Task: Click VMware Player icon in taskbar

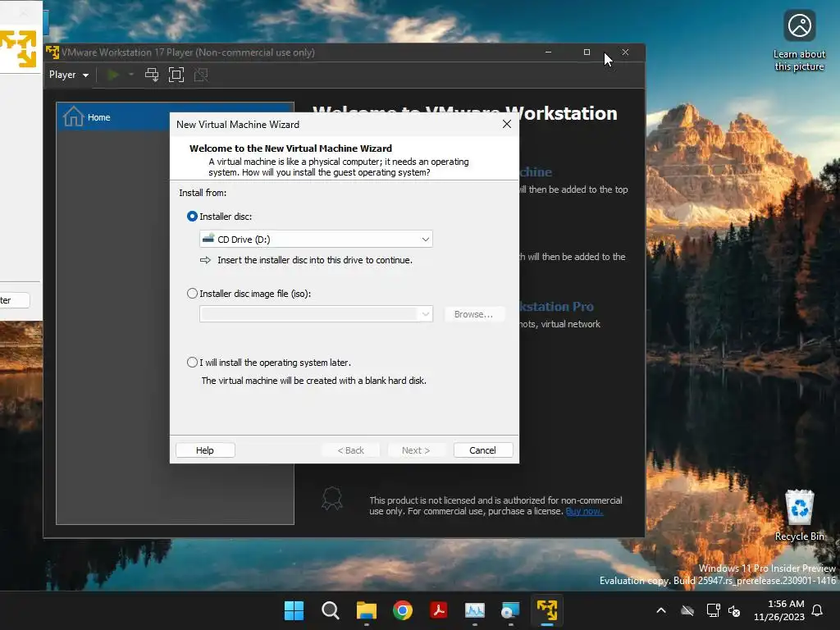Action: tap(547, 610)
